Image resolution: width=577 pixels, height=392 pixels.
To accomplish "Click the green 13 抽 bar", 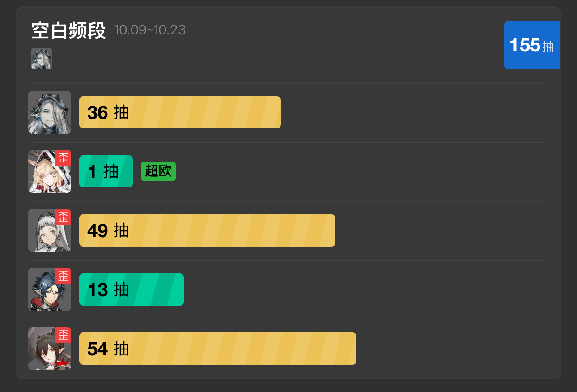I will click(132, 290).
